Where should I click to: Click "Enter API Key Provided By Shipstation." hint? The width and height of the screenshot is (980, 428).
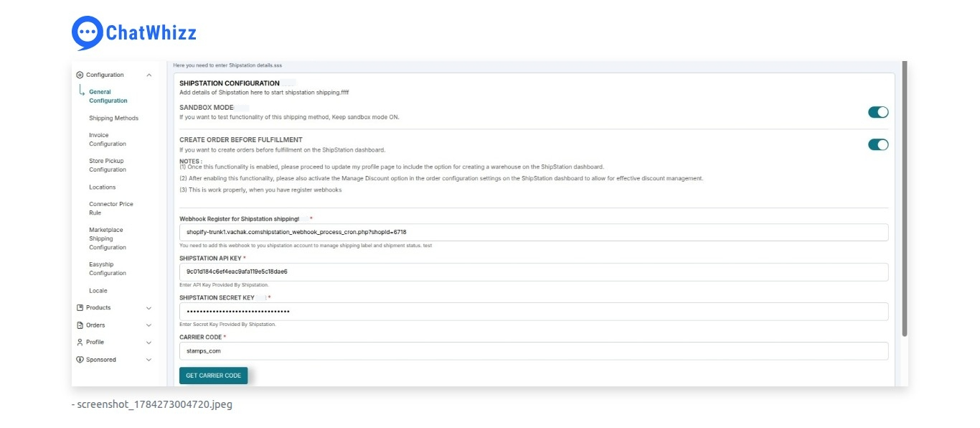pos(224,285)
